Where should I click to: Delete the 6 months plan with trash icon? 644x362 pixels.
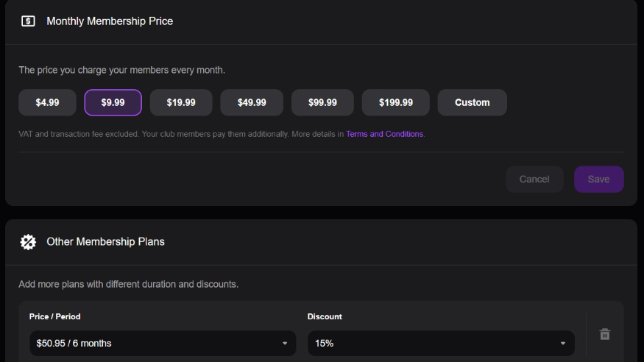pos(605,334)
